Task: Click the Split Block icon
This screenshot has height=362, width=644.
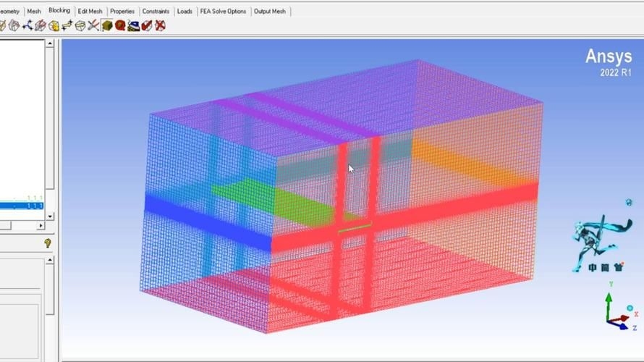Action: click(14, 26)
